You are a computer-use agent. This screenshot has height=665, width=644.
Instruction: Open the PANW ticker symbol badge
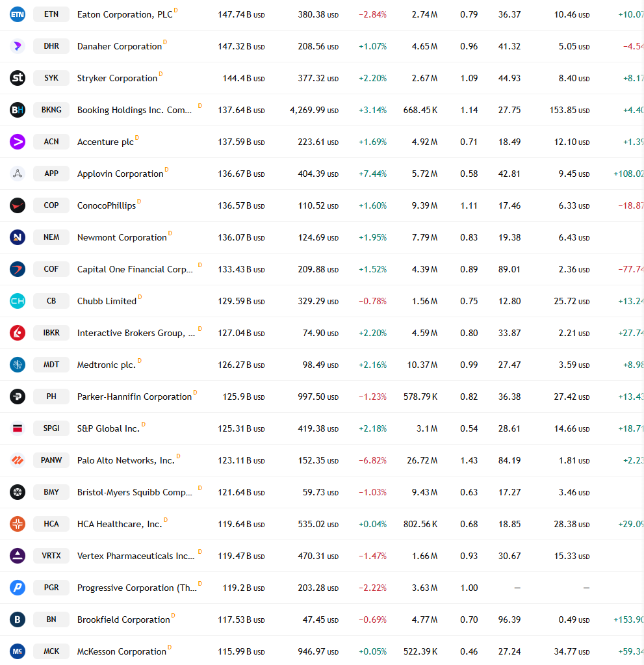click(51, 460)
